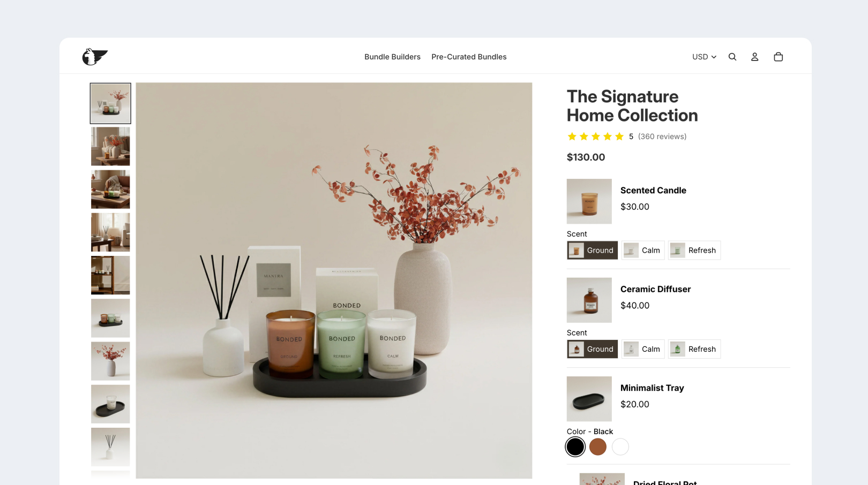
Task: Click the Scented Candle product title
Action: click(x=653, y=191)
